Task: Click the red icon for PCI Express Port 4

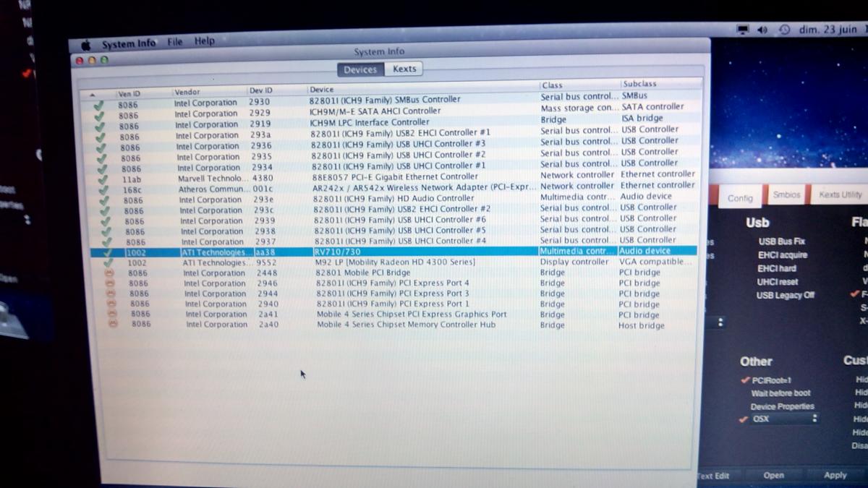Action: tap(111, 283)
